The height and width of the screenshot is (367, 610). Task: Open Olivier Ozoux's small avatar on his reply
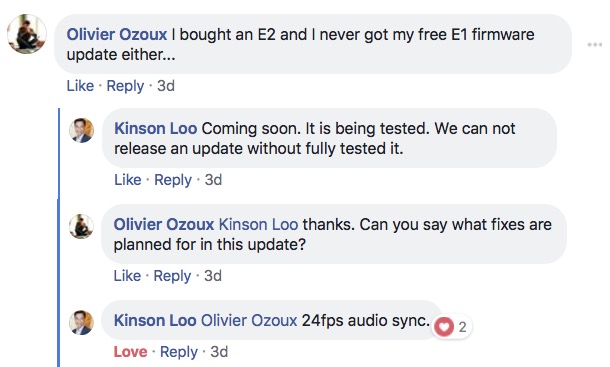click(81, 226)
